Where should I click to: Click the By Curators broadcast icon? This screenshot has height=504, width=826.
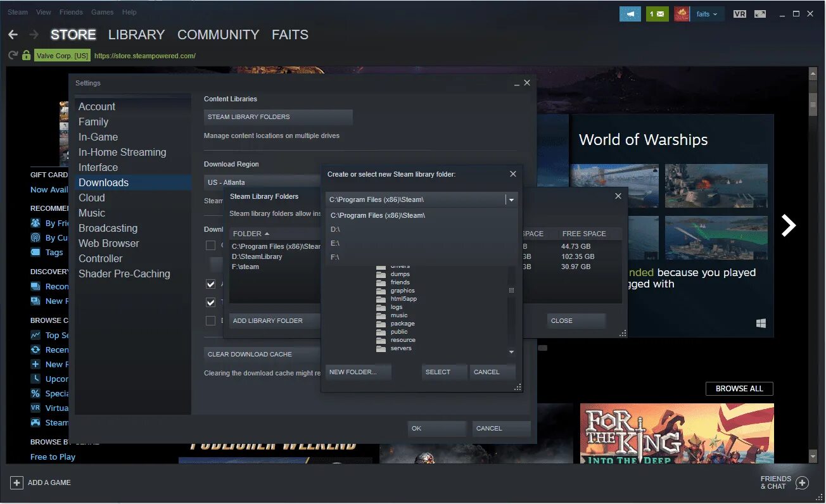35,237
